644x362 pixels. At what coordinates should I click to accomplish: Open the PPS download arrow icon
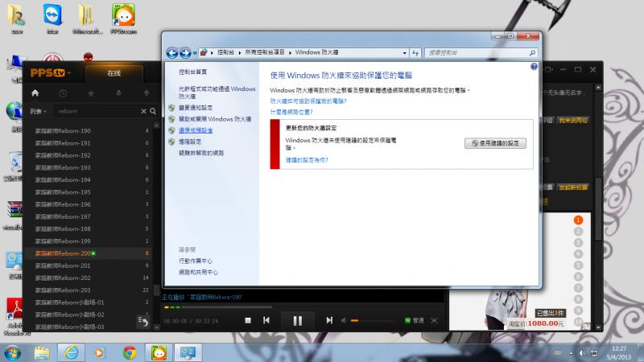click(x=118, y=93)
